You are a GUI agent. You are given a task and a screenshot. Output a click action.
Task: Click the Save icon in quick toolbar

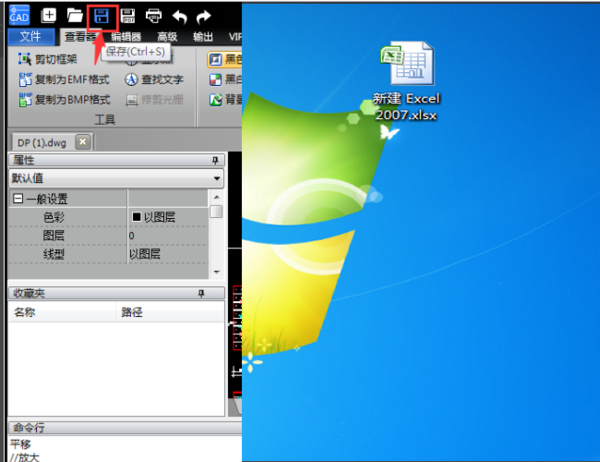pyautogui.click(x=101, y=16)
